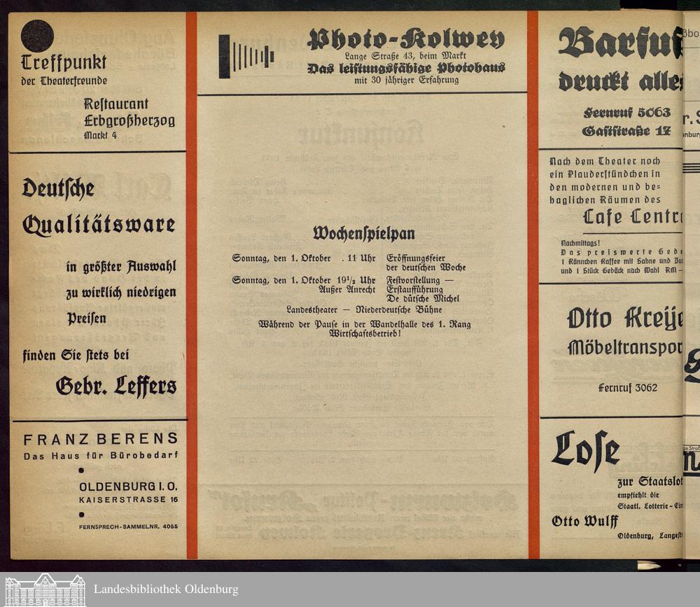The image size is (700, 607).
Task: Click the Photo-Kolwey camera bellows logo
Action: (x=245, y=57)
